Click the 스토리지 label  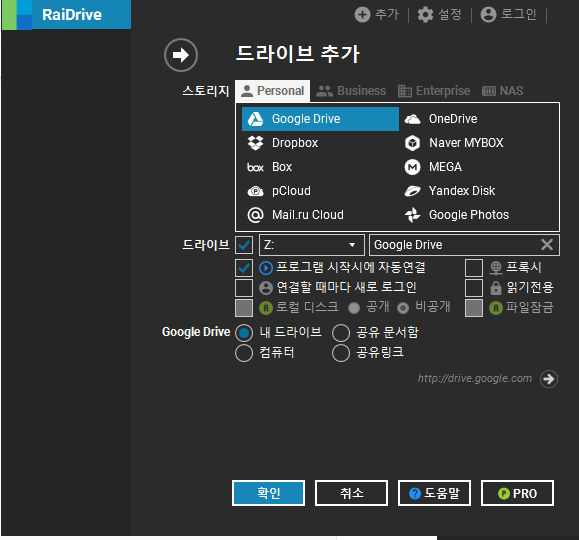(206, 91)
